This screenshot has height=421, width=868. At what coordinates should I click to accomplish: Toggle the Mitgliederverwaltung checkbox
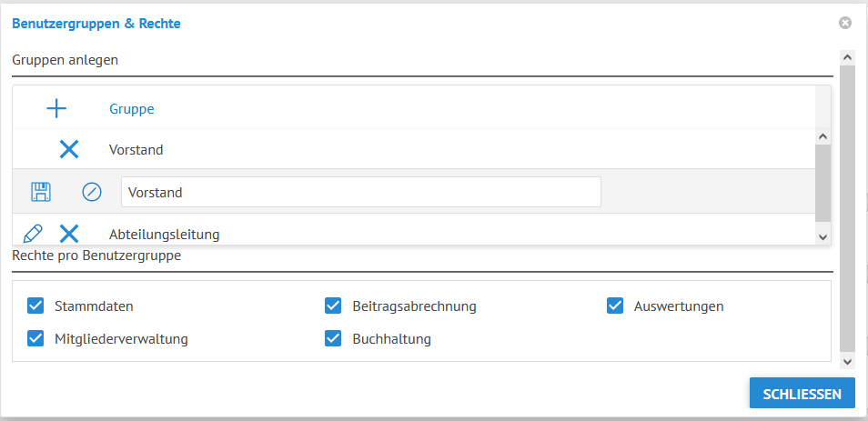pos(35,338)
